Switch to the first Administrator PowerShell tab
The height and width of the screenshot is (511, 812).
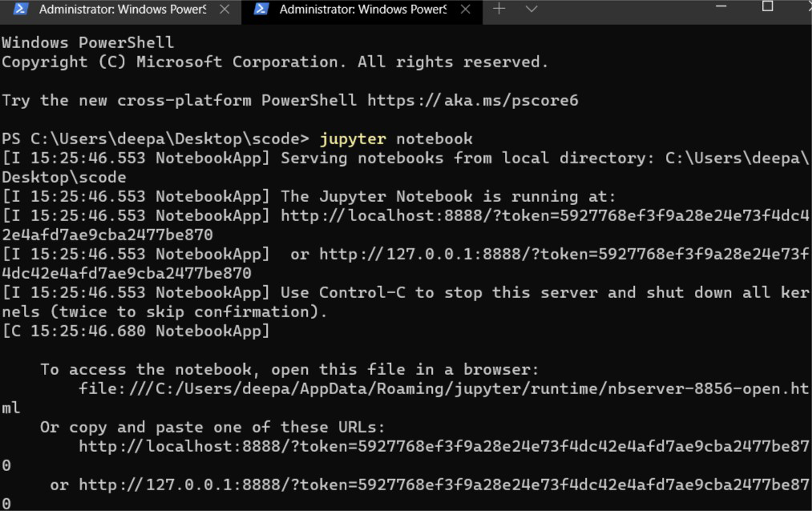click(120, 10)
